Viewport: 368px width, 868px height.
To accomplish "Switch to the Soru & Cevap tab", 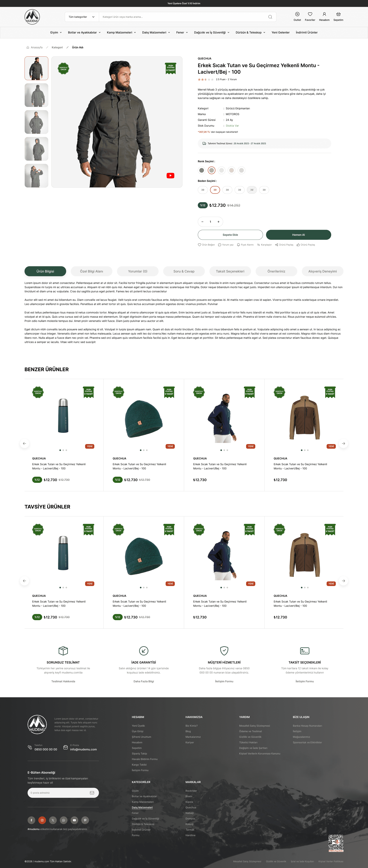I will point(184,271).
